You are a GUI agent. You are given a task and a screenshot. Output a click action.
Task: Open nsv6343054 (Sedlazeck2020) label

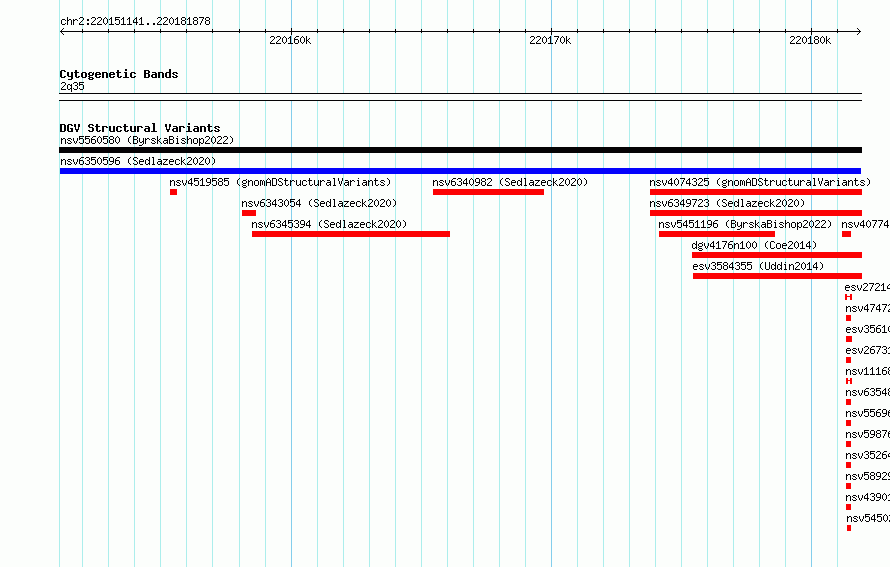pyautogui.click(x=319, y=203)
